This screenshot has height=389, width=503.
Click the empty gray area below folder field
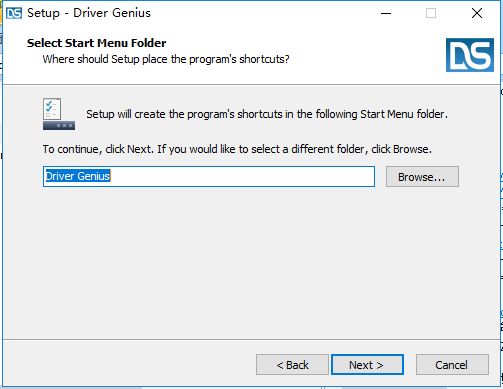(x=251, y=263)
